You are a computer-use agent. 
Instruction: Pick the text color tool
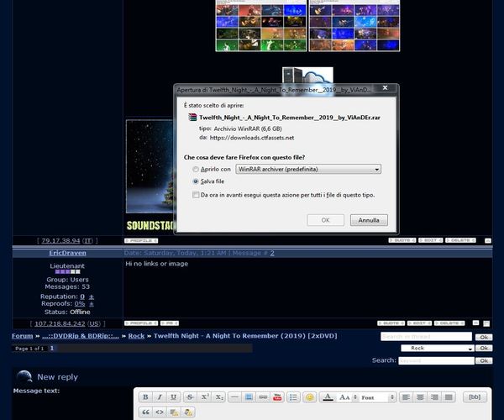(x=326, y=397)
